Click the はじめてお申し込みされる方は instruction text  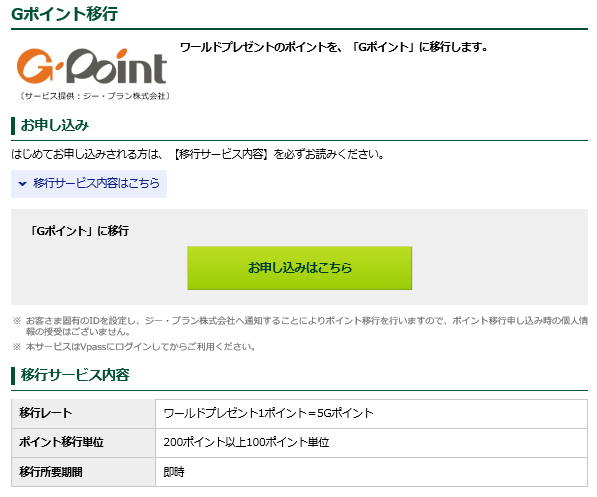[198, 154]
